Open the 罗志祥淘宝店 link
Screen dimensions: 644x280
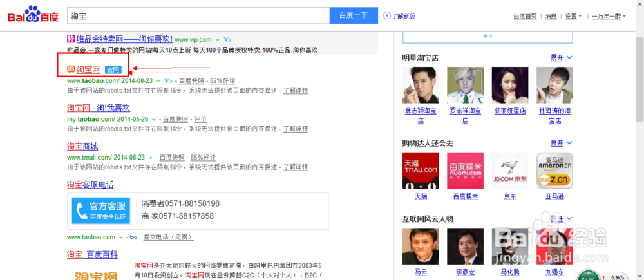coord(466,117)
